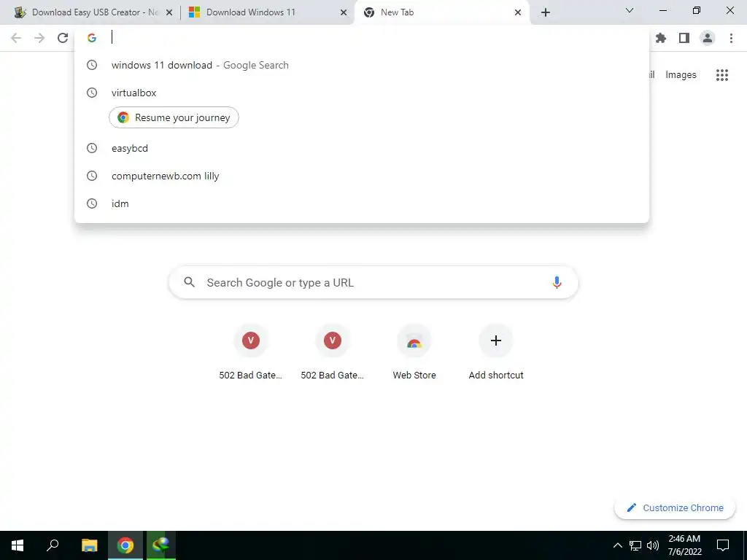747x560 pixels.
Task: Open second 502 Bad Gateway shortcut
Action: (333, 352)
